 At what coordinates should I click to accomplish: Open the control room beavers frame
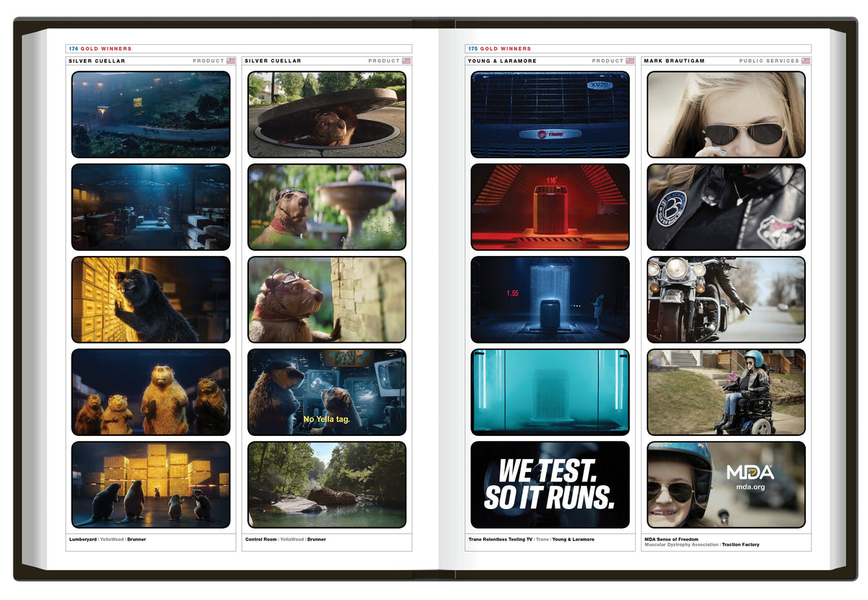tap(327, 392)
